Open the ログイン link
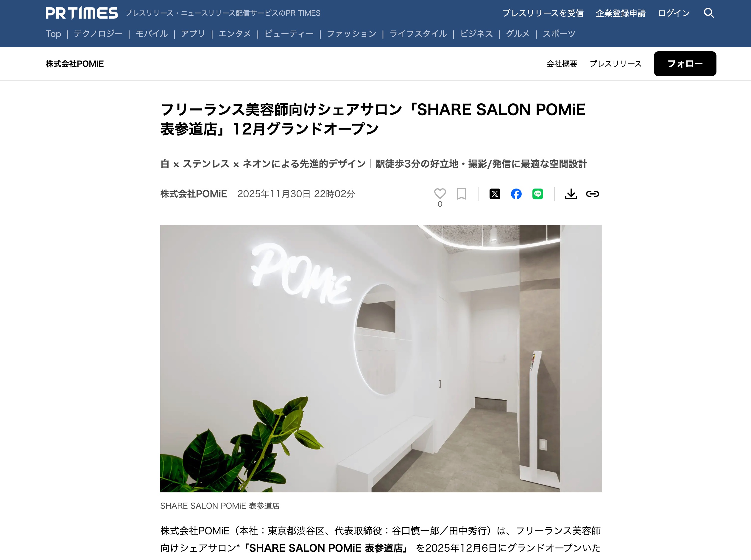This screenshot has width=751, height=560. (674, 13)
